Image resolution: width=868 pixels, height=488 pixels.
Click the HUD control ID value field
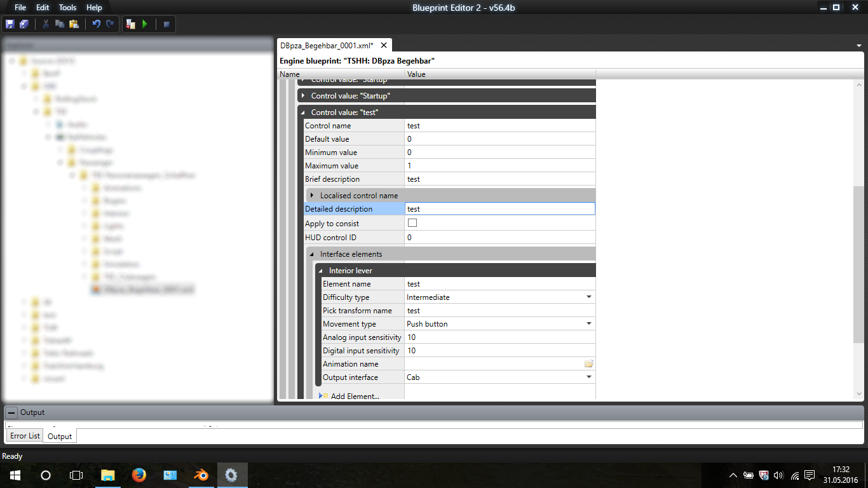(x=500, y=238)
